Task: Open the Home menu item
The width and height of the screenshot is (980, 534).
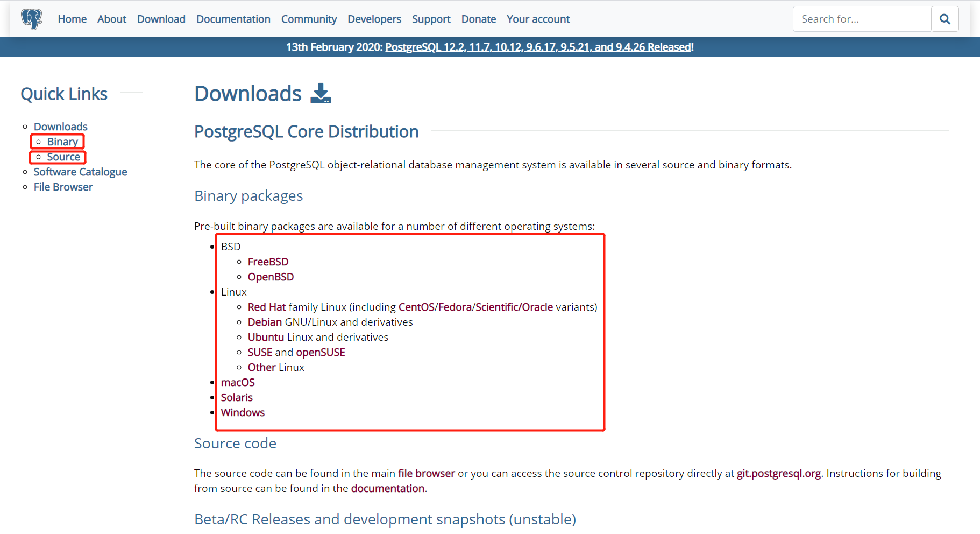Action: coord(72,19)
